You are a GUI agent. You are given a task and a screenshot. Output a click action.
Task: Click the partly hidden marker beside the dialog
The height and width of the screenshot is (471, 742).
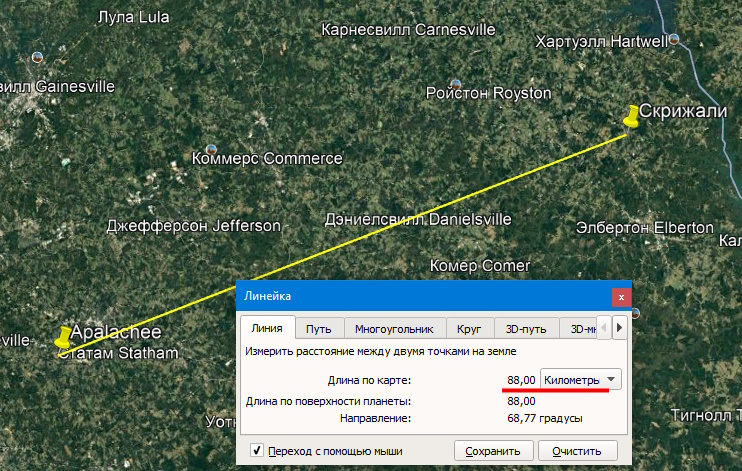(635, 313)
